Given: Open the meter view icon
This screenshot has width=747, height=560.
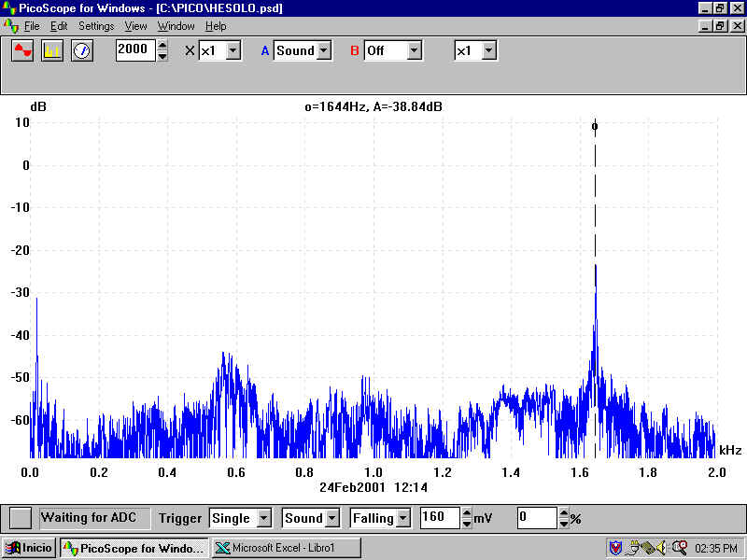Looking at the screenshot, I should click(x=82, y=50).
